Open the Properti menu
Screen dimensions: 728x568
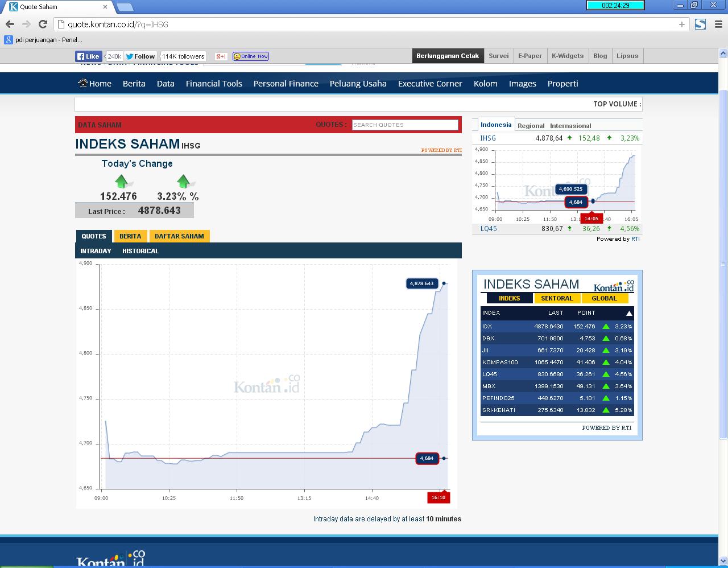(x=563, y=83)
